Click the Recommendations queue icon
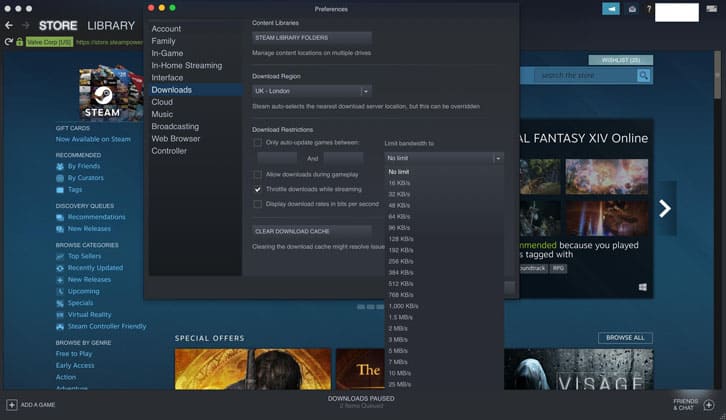726x420 pixels. tap(60, 217)
